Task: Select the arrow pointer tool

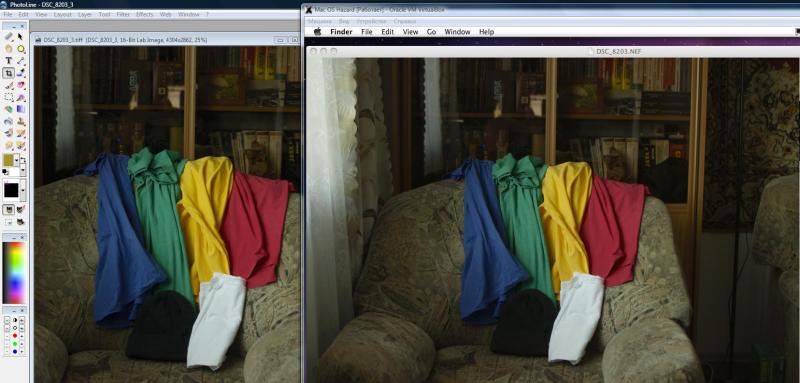Action: (x=20, y=36)
